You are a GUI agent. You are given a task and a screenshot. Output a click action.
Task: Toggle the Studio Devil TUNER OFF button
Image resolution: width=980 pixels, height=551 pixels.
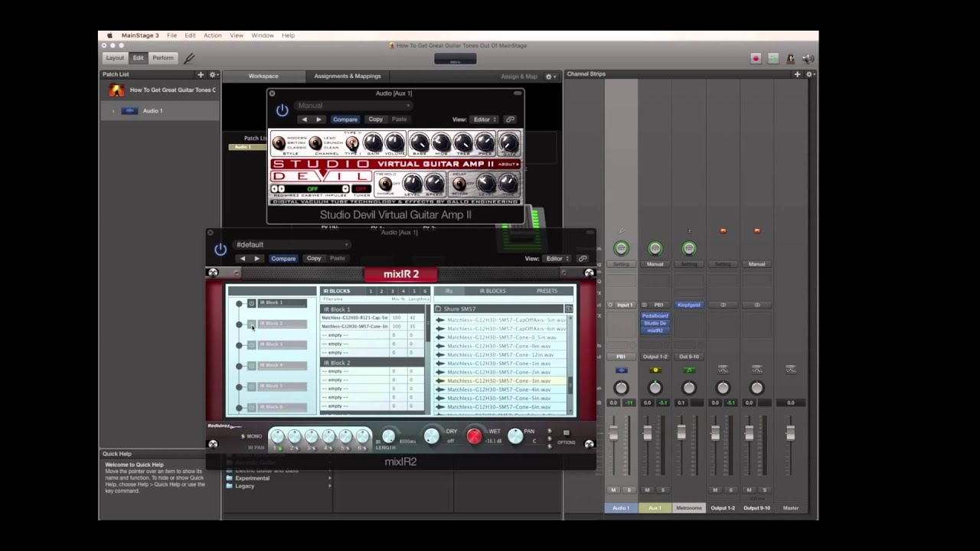point(361,189)
